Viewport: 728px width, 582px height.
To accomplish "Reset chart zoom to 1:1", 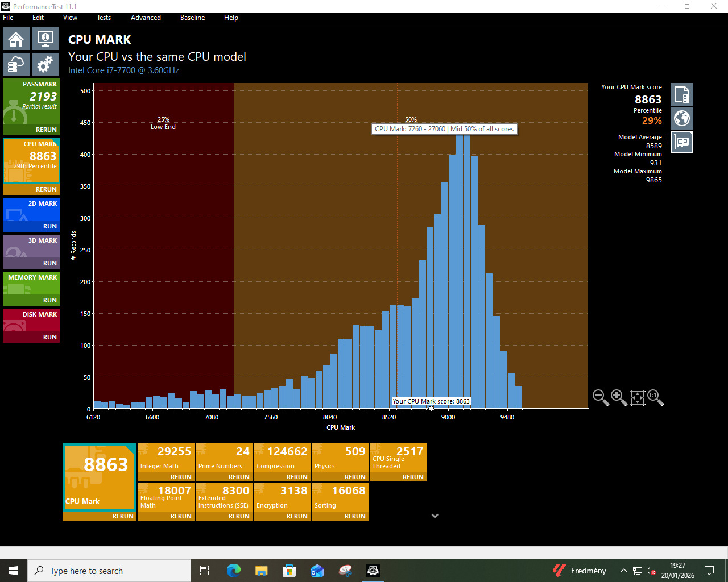I will tap(655, 397).
